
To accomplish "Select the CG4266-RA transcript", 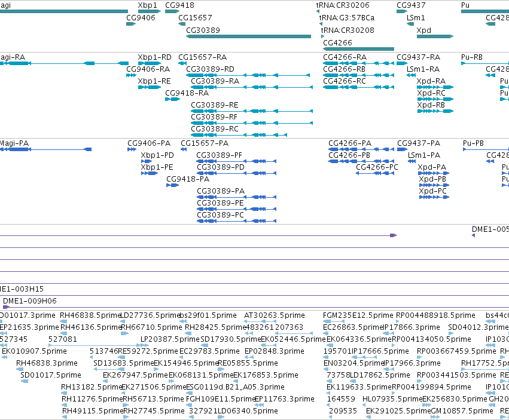I will click(358, 63).
